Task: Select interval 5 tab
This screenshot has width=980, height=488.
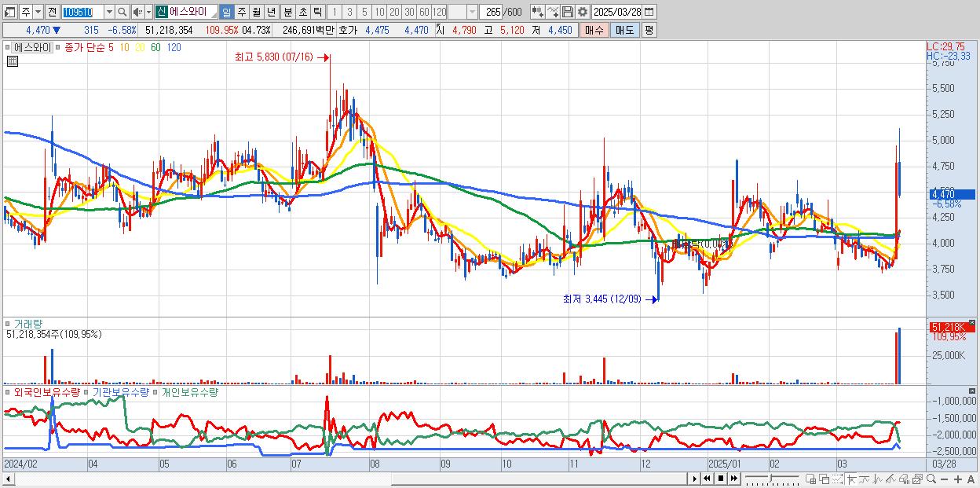Action: tap(364, 12)
